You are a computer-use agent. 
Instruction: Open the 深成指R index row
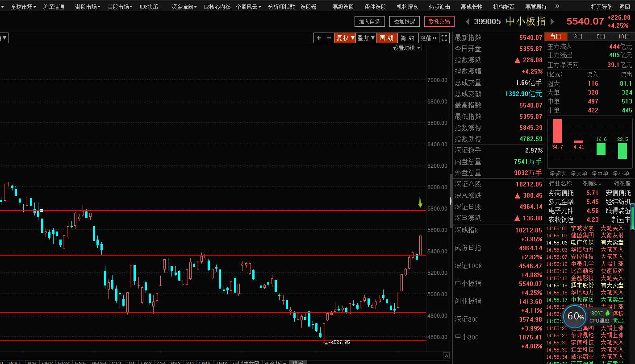pyautogui.click(x=498, y=235)
